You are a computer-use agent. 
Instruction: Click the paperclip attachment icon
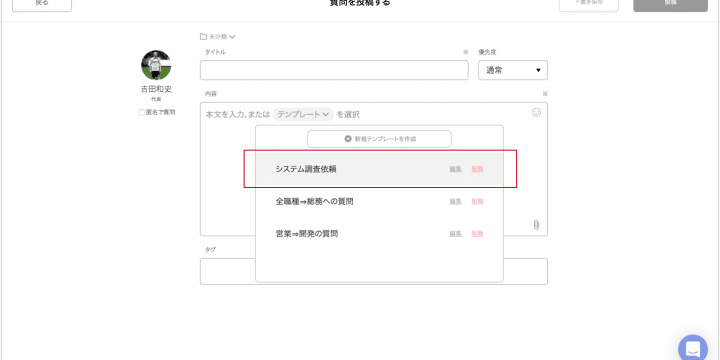(536, 225)
